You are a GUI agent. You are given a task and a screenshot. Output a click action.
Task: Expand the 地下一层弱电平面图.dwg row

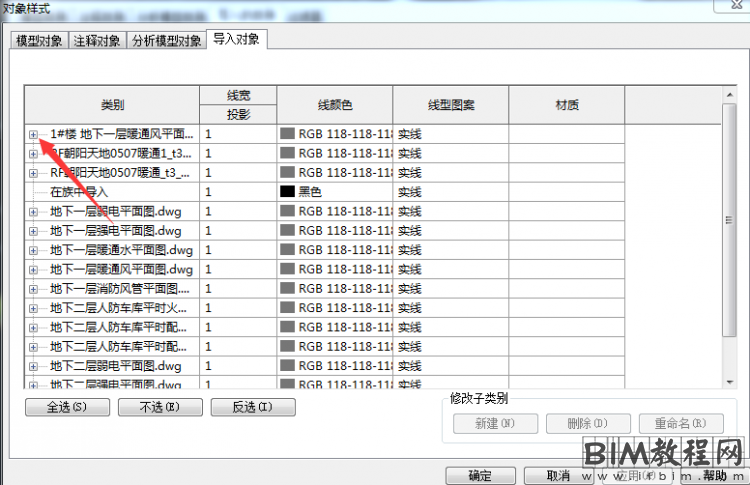[33, 212]
